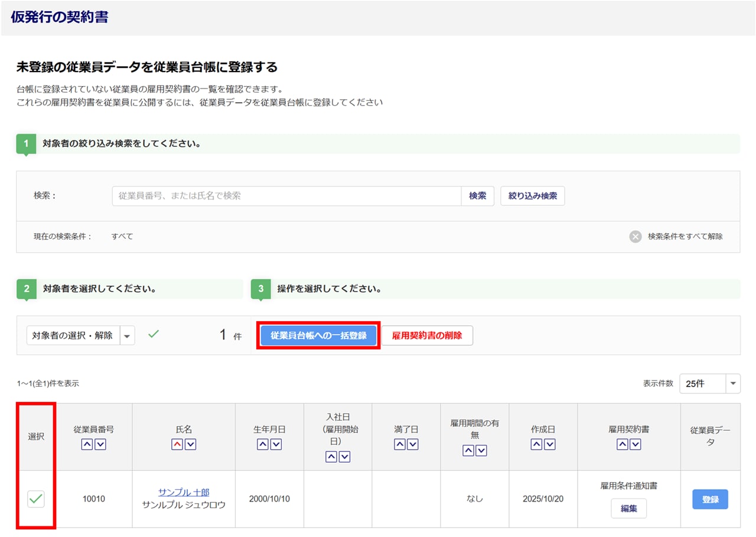Viewport: 756px width, 537px height.
Task: Expand the 表示件数 25件 dropdown
Action: tap(733, 384)
